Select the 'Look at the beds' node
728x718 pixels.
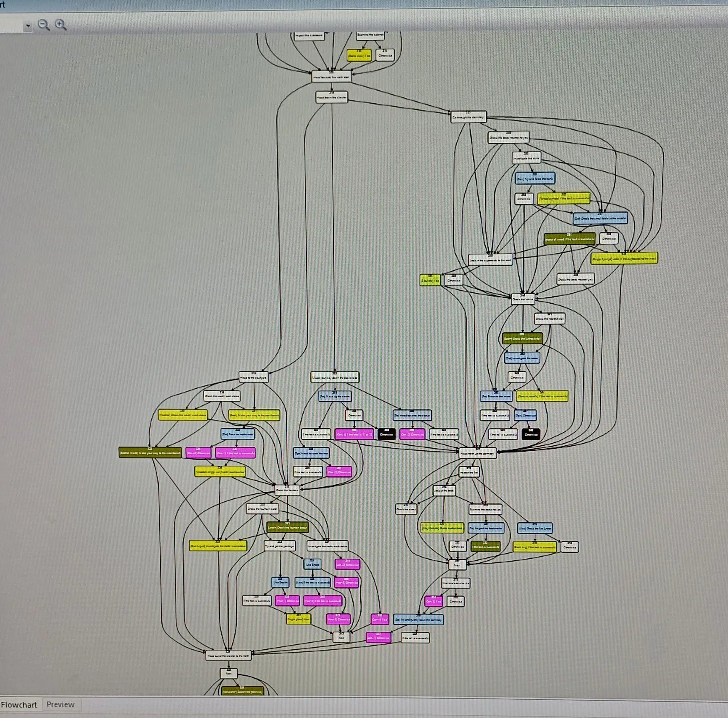(x=444, y=491)
